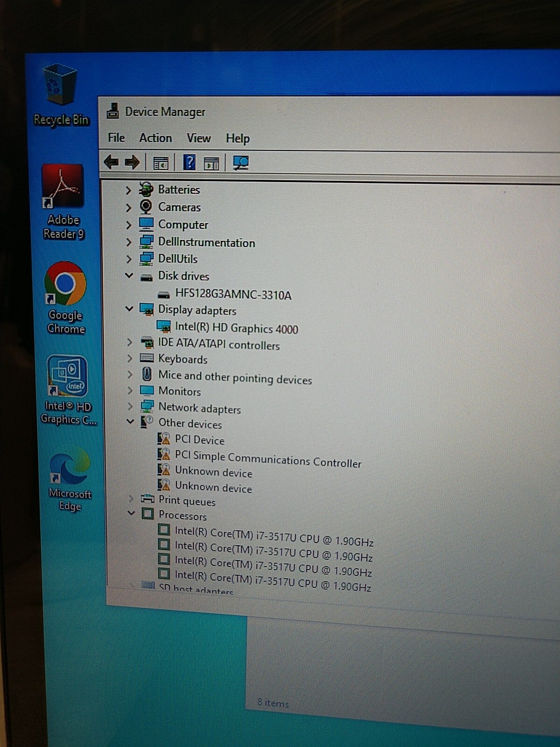The height and width of the screenshot is (747, 560).
Task: Click the Forward arrow in Device Manager toolbar
Action: click(x=133, y=162)
